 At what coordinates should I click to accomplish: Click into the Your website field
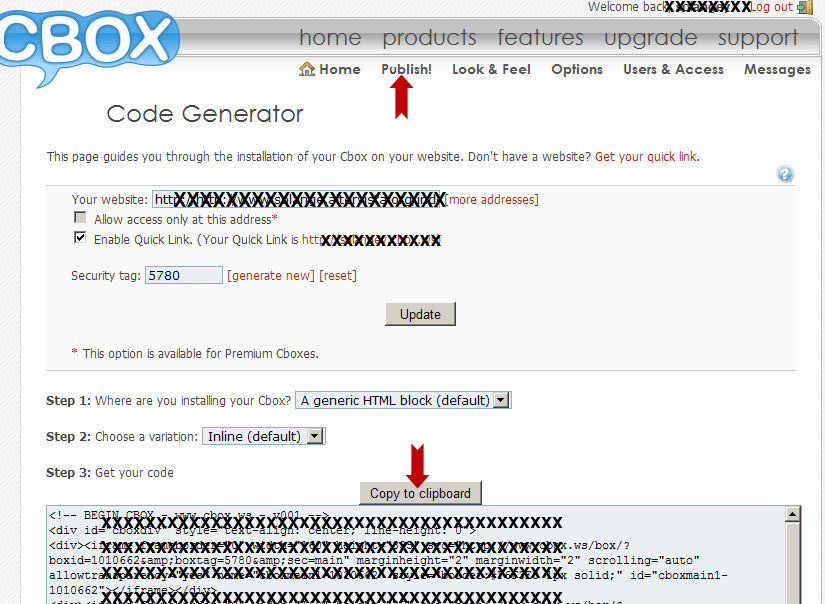pyautogui.click(x=297, y=199)
